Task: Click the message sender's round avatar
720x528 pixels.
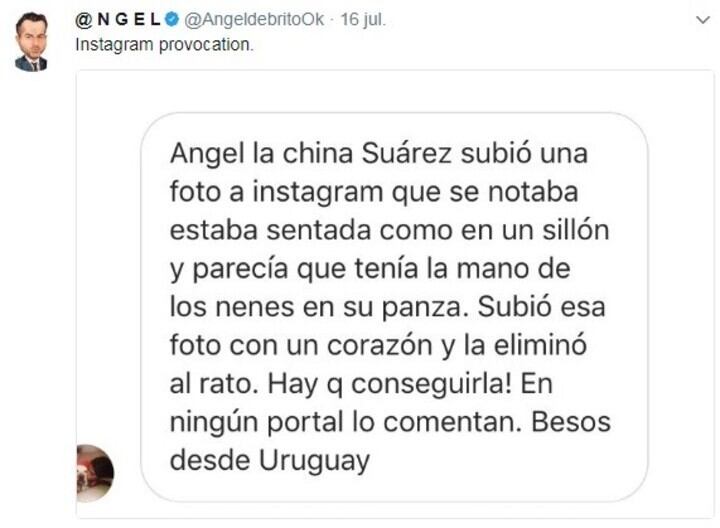Action: pyautogui.click(x=95, y=473)
